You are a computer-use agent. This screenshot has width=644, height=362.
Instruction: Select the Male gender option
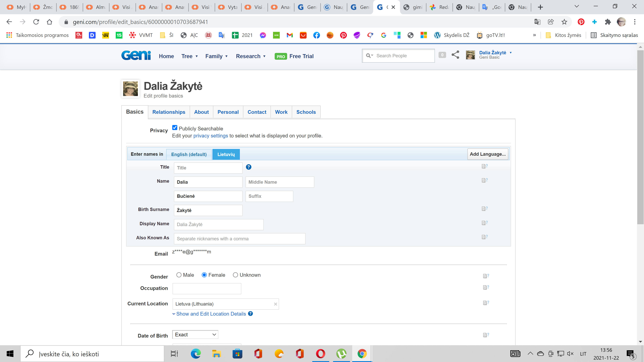[x=179, y=275]
